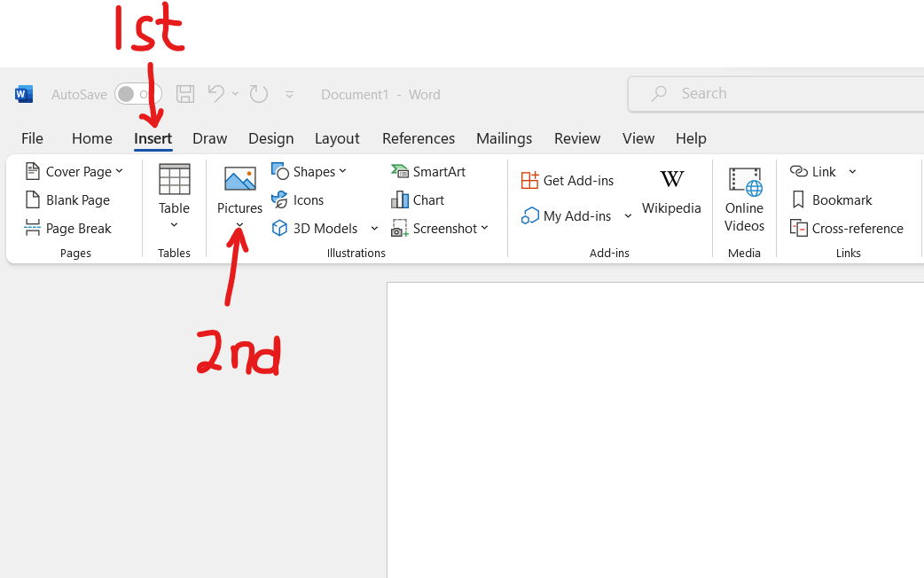Open the 3D Models dropdown arrow

point(374,229)
